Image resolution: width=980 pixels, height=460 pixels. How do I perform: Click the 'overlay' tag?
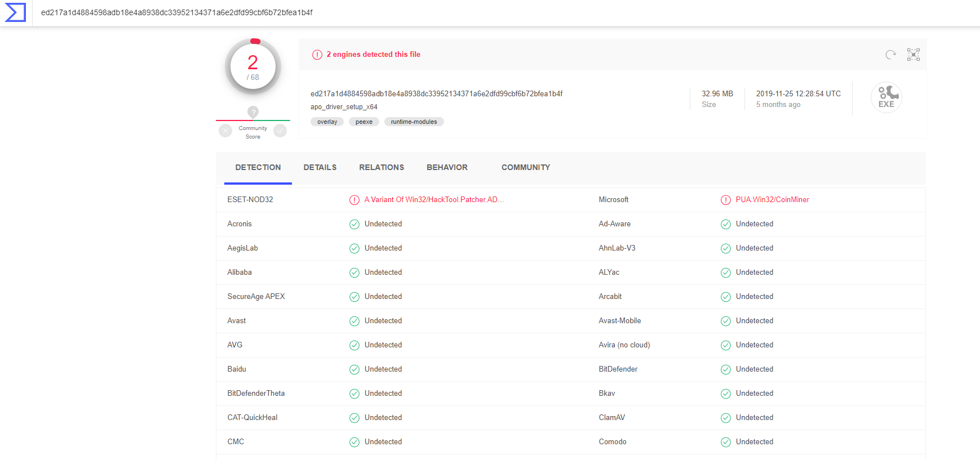point(327,122)
